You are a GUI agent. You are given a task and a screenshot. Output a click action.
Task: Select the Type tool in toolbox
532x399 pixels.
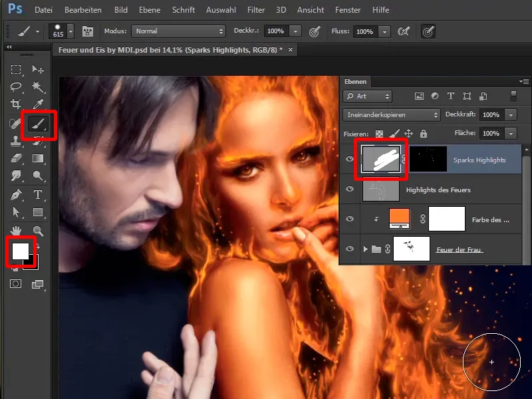tap(38, 195)
